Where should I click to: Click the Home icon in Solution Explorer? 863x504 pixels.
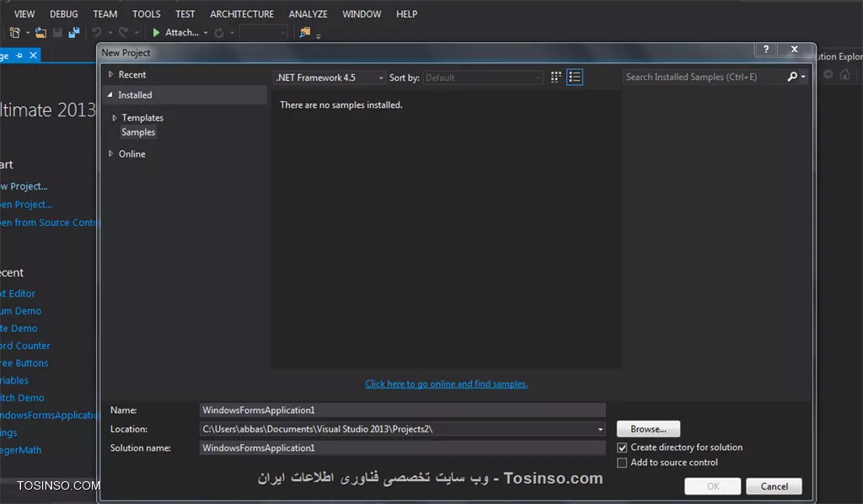coord(844,74)
